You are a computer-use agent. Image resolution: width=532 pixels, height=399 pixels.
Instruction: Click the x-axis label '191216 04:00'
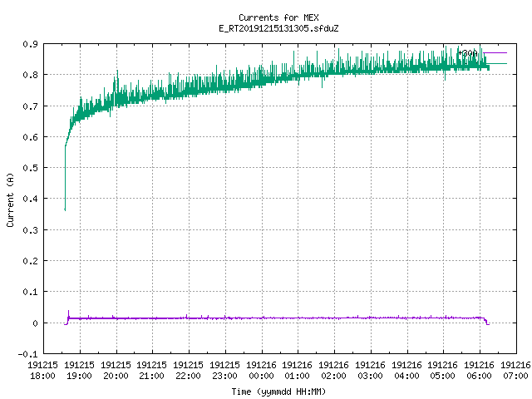[x=406, y=371]
